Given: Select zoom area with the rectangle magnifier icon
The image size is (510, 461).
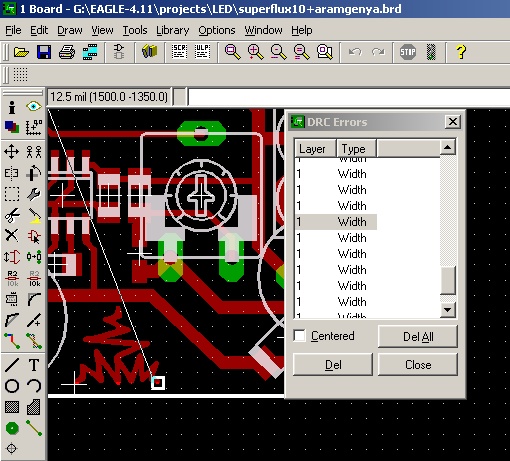Looking at the screenshot, I should point(324,52).
